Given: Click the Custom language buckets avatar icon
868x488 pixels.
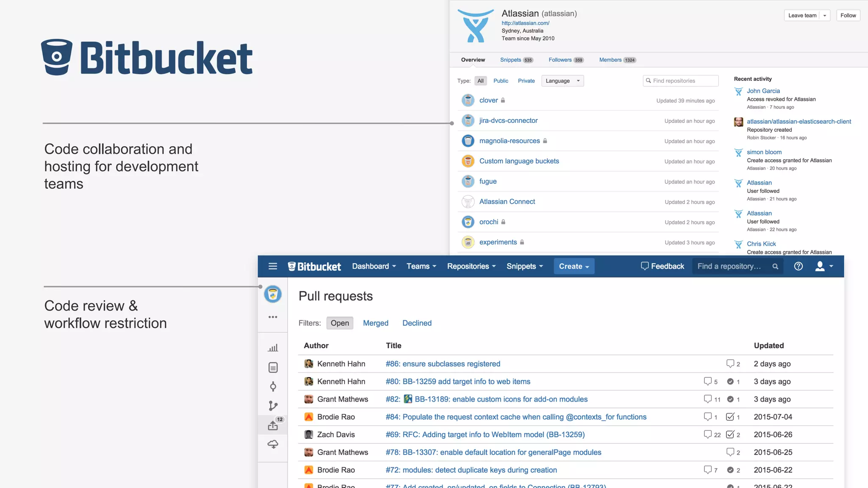Looking at the screenshot, I should click(x=468, y=161).
